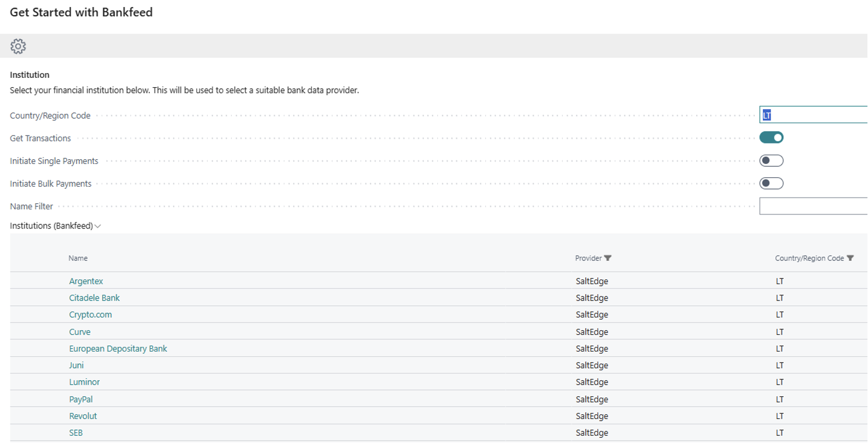Viewport: 868px width, 444px height.
Task: Click the Country/Region Code input field
Action: pyautogui.click(x=813, y=115)
